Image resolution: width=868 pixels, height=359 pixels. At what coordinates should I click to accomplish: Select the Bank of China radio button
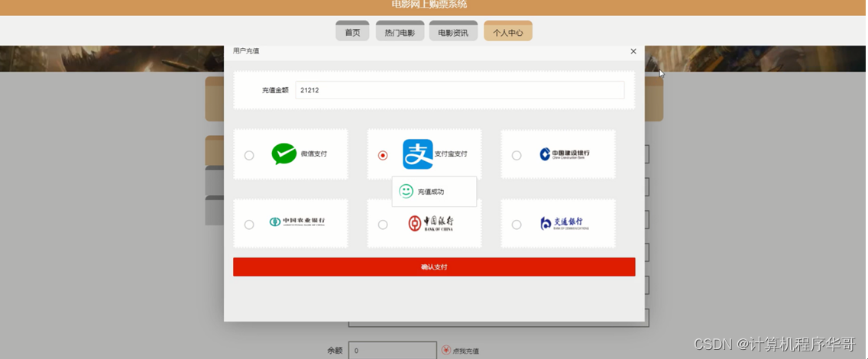(383, 225)
